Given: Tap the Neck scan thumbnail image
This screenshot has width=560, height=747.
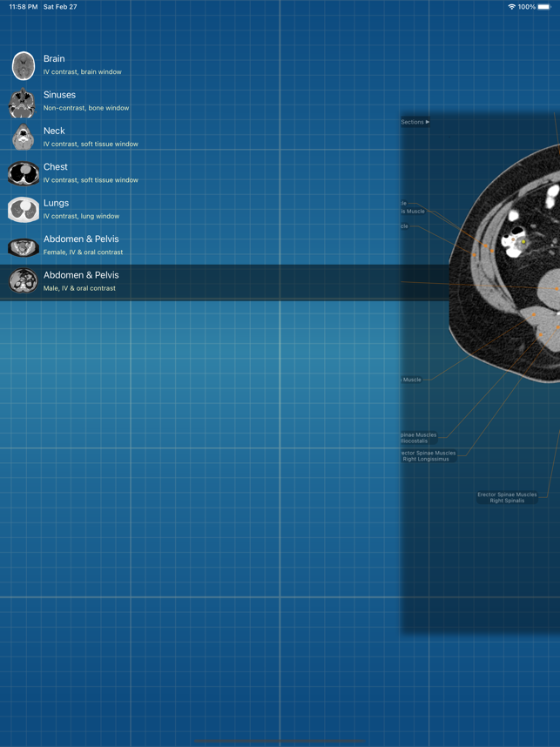Looking at the screenshot, I should [x=23, y=138].
